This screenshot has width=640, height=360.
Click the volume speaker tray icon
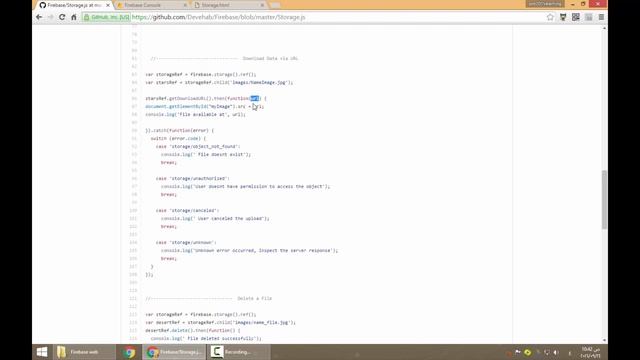tap(556, 352)
